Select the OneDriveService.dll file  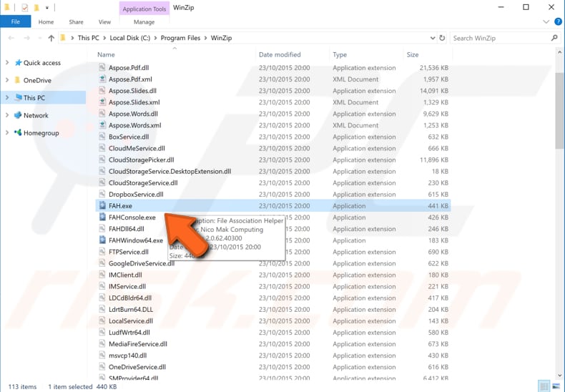(x=137, y=367)
